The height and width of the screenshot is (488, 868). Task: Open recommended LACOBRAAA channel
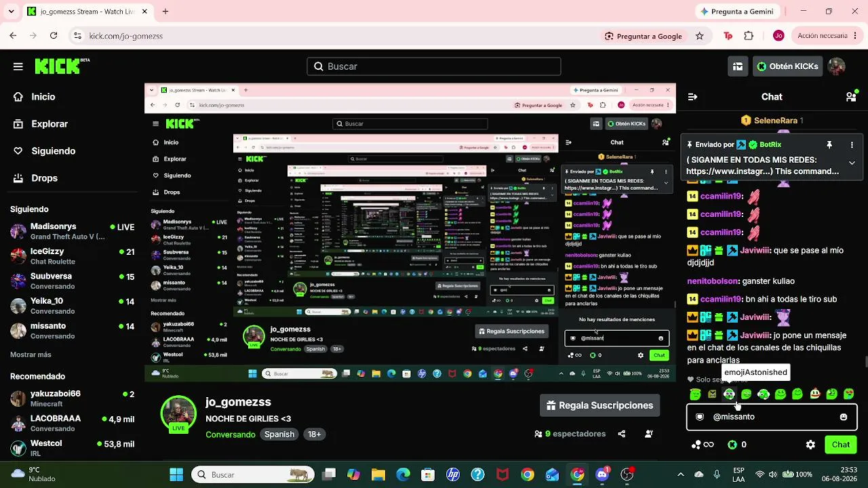pyautogui.click(x=73, y=423)
